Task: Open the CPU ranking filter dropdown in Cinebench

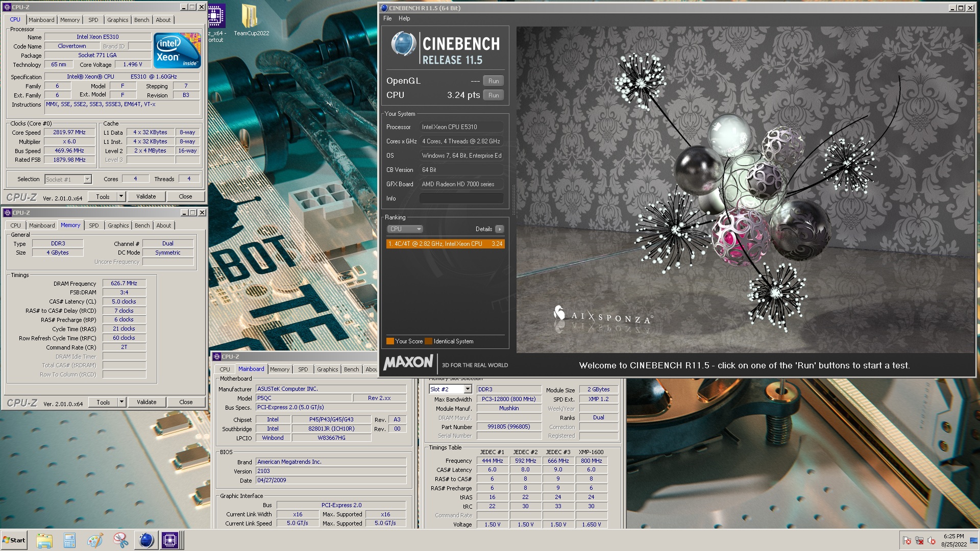Action: [405, 229]
